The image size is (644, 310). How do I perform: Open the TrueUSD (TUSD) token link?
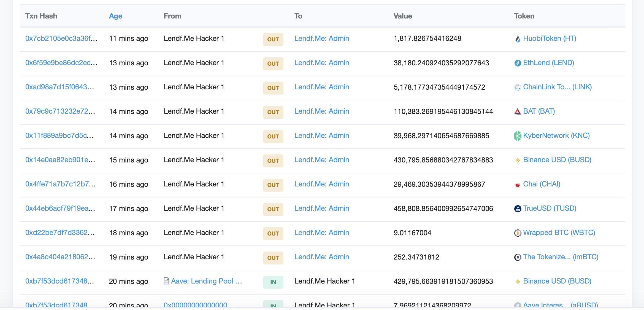550,208
